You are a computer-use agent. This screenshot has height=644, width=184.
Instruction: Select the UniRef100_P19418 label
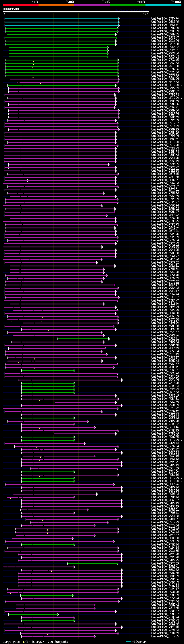165,548
